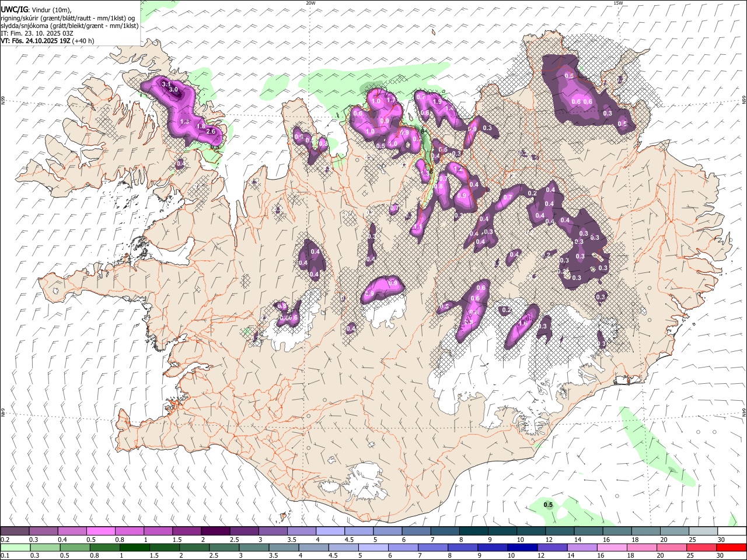Screen dimensions: 747x560
Task: Click the '2.6' snowfall value
Action: (x=211, y=132)
